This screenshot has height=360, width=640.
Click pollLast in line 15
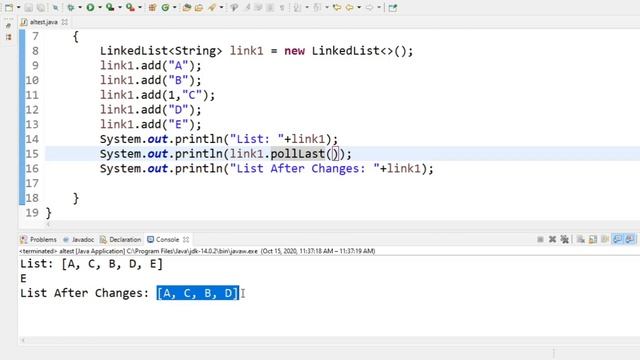point(298,154)
